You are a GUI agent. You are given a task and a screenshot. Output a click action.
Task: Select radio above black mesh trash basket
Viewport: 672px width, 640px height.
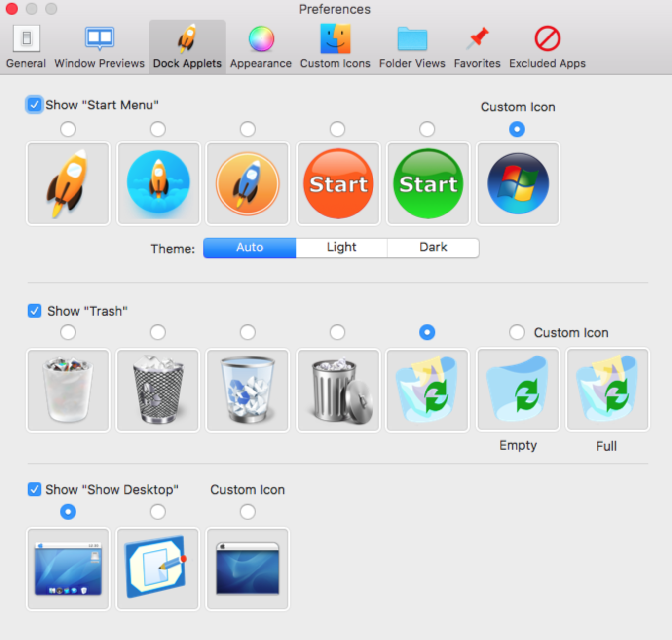pyautogui.click(x=158, y=332)
